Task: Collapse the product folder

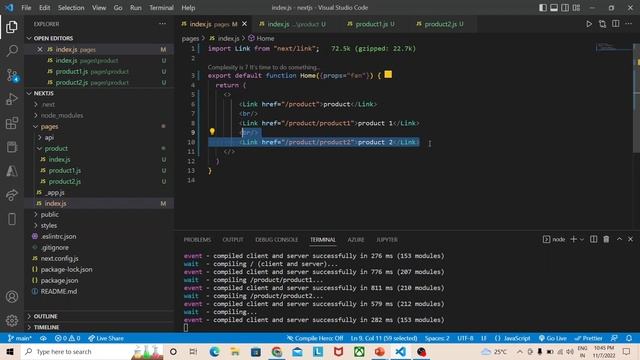Action: pos(40,149)
